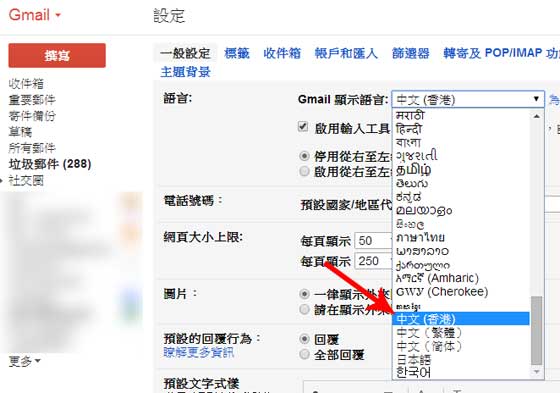Image resolution: width=560 pixels, height=393 pixels.
Task: Select the 一律顯示 images radio button
Action: 304,294
